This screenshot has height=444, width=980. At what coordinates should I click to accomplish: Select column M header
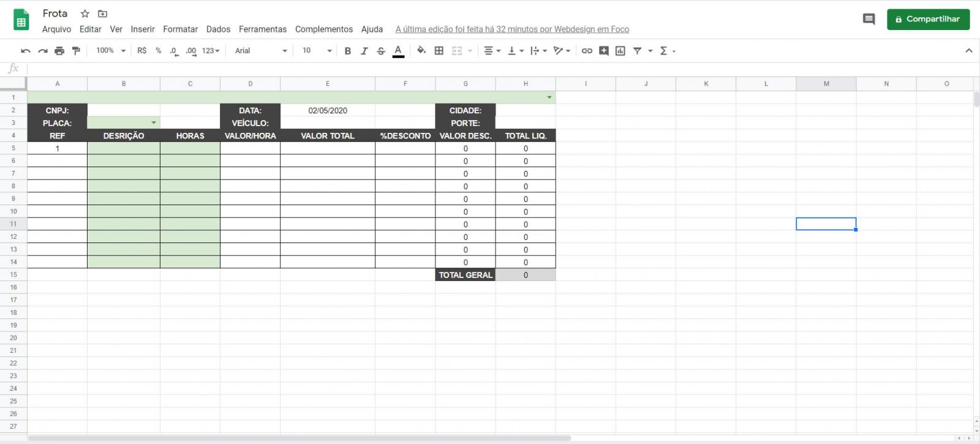(x=826, y=84)
